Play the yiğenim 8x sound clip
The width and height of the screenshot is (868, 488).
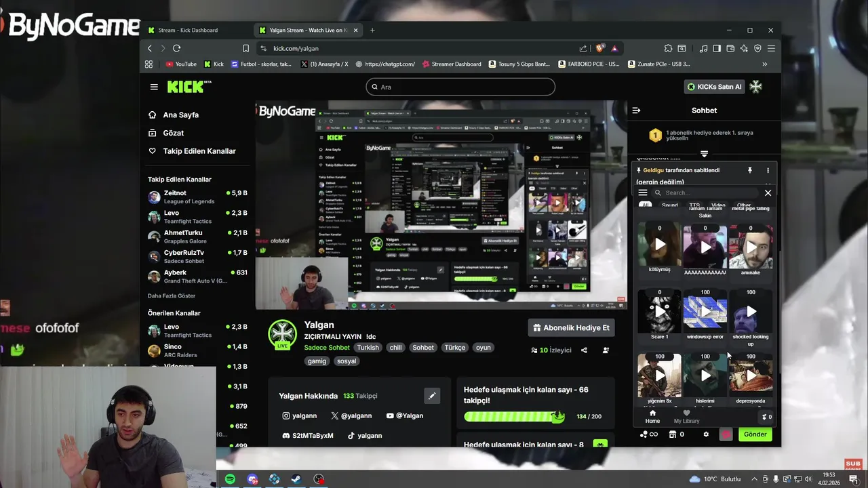[x=660, y=375]
